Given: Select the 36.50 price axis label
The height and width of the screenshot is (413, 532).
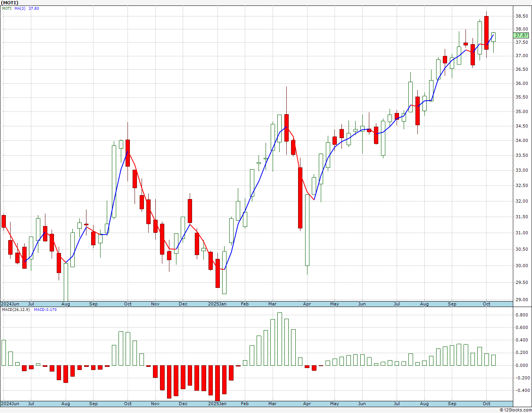Looking at the screenshot, I should (522, 70).
